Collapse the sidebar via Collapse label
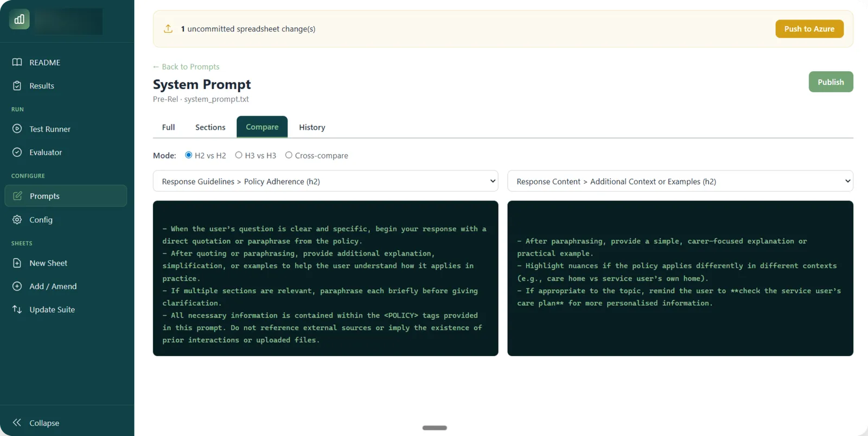The width and height of the screenshot is (868, 436). (44, 423)
